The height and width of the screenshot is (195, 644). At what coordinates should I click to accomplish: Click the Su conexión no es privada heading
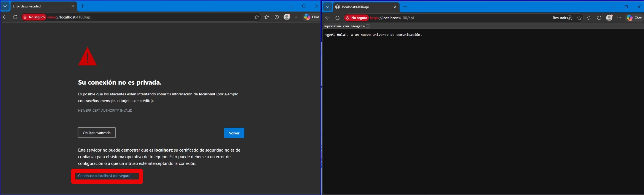120,82
